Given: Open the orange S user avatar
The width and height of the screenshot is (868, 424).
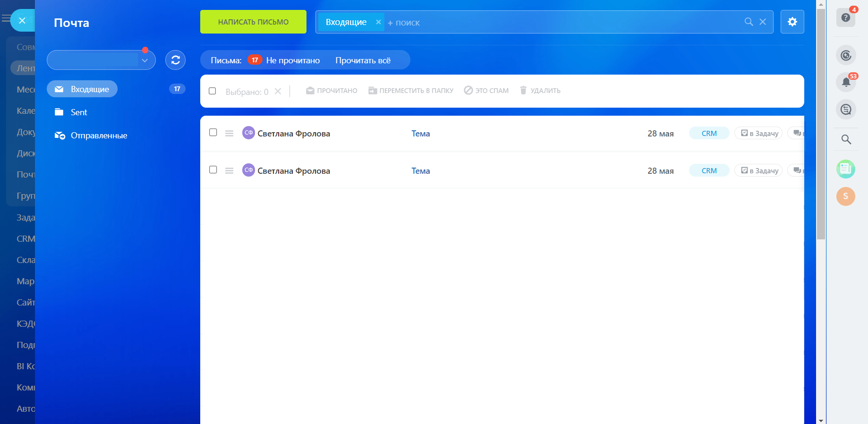Looking at the screenshot, I should tap(846, 196).
